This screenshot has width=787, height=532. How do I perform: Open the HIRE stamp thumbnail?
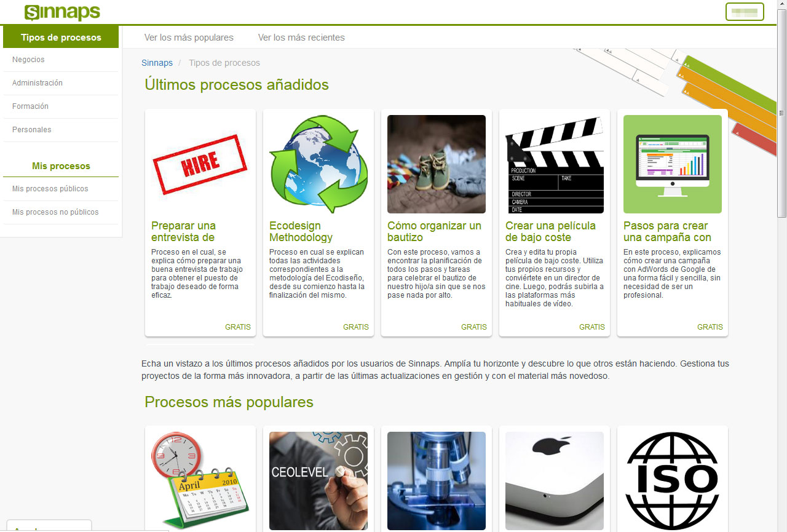tap(200, 164)
